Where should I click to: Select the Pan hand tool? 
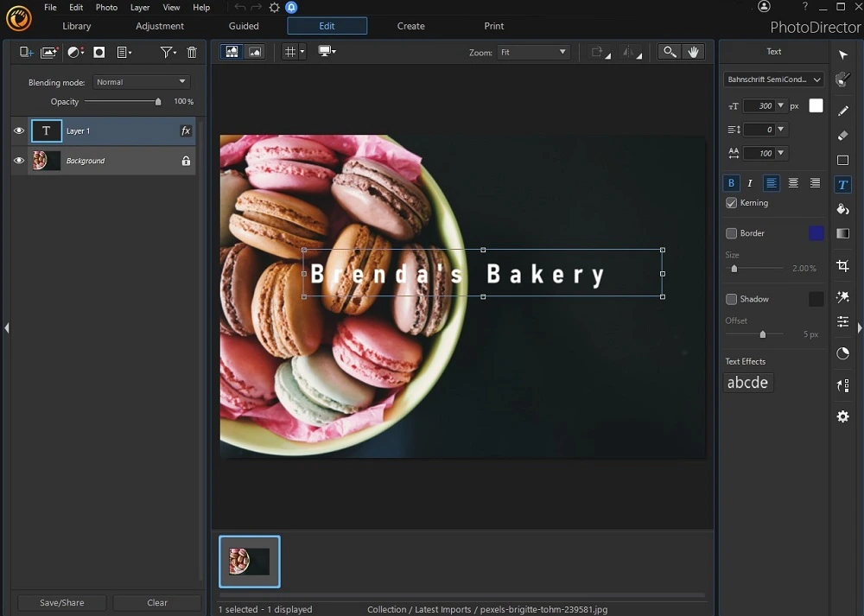(694, 51)
